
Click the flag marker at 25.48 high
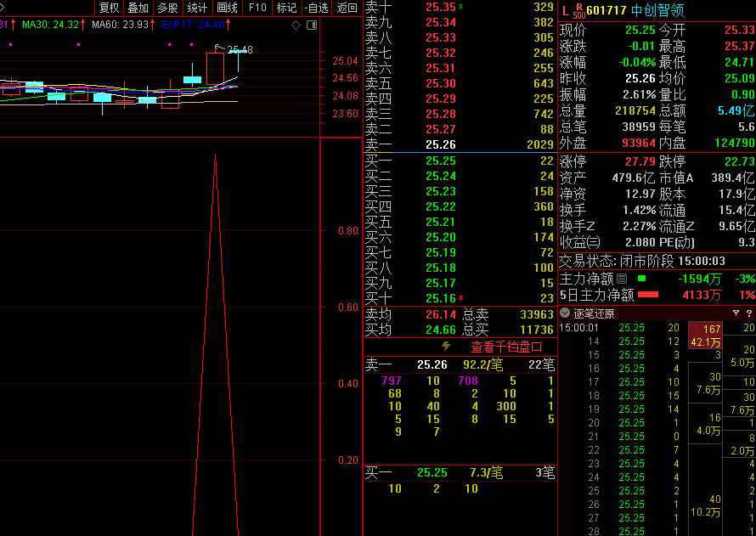click(x=218, y=48)
